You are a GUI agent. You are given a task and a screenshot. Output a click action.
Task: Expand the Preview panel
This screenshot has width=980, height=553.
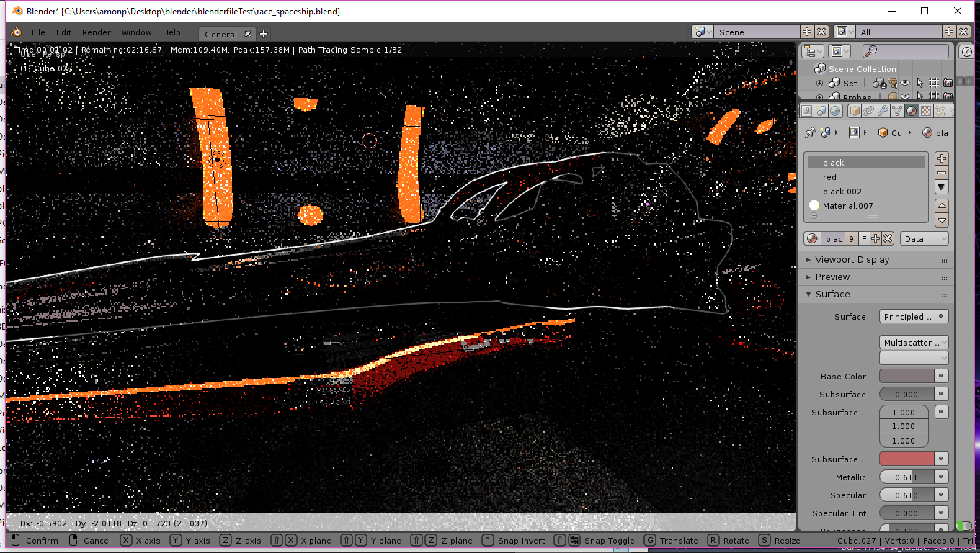point(876,276)
